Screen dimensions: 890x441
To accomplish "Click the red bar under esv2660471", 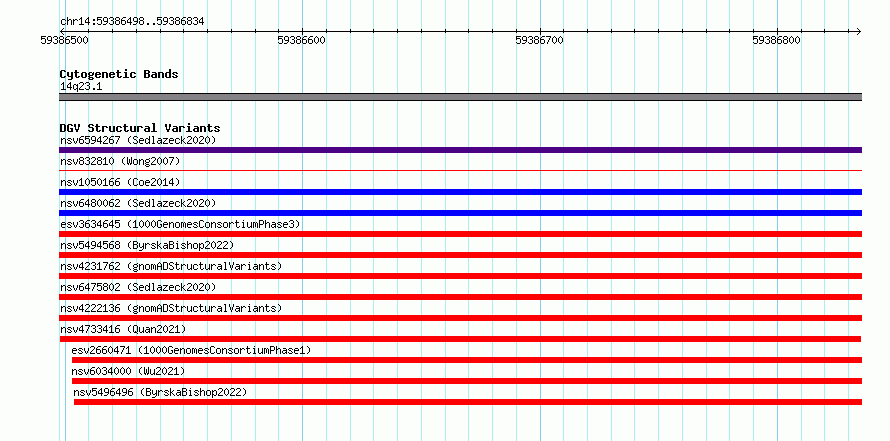I will 467,360.
